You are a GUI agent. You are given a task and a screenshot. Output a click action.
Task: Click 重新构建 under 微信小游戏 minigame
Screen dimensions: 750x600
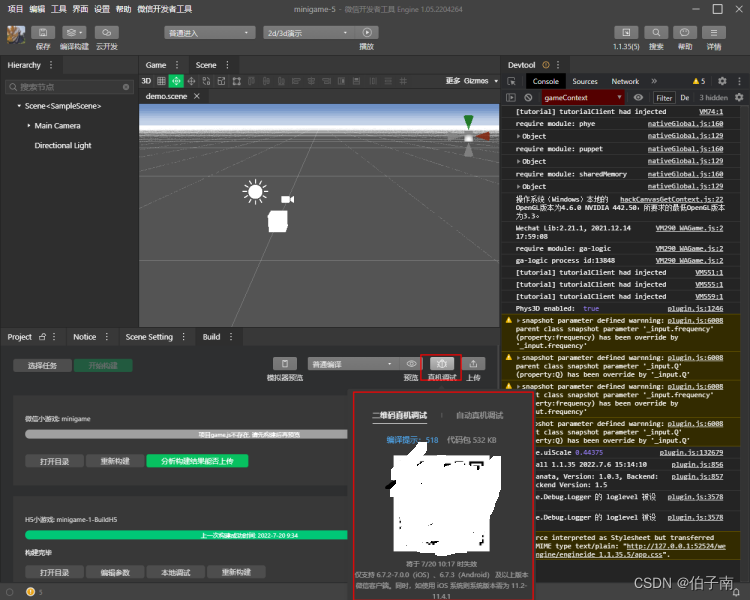(x=115, y=461)
